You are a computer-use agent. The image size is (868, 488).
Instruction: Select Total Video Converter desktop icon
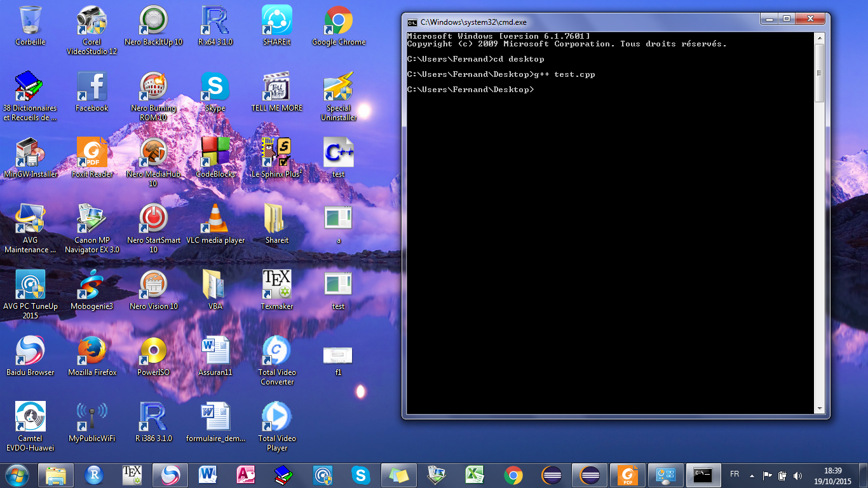(x=277, y=360)
